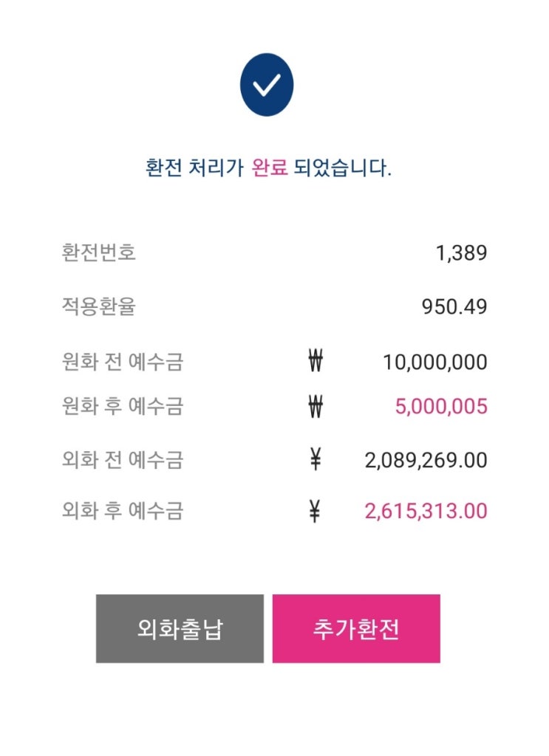The height and width of the screenshot is (756, 549).
Task: Click the pink 5,000,005 won amount
Action: click(440, 406)
